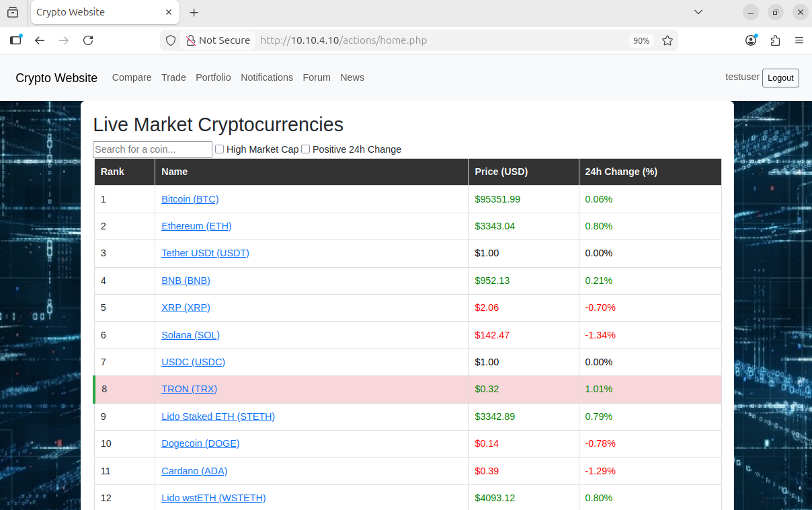This screenshot has width=812, height=510.
Task: Open the hamburger application menu
Action: [799, 40]
